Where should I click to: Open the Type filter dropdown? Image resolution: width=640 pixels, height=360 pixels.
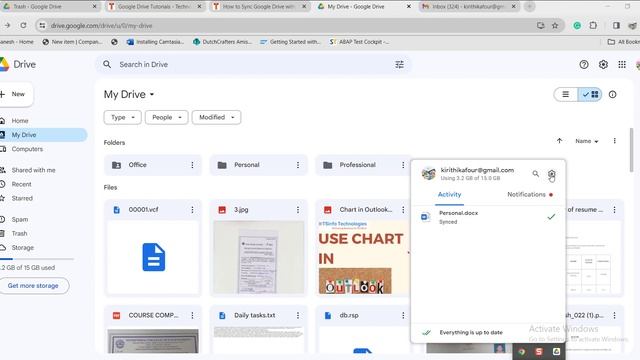(122, 118)
